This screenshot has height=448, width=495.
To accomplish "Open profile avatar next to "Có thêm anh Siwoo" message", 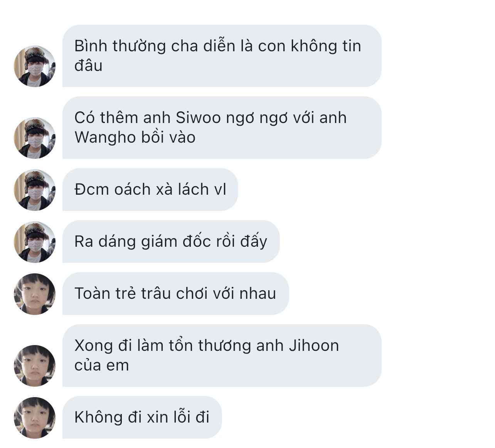I will (35, 138).
